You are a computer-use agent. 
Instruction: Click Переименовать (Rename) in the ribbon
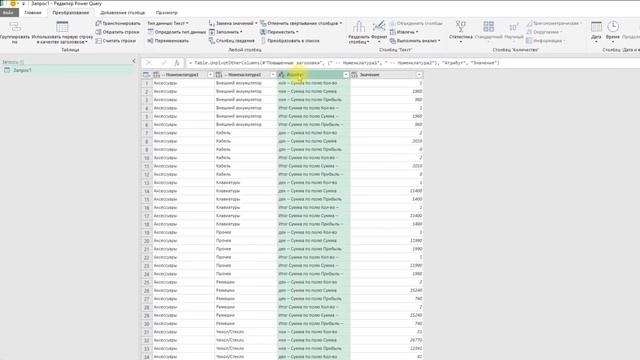168,41
